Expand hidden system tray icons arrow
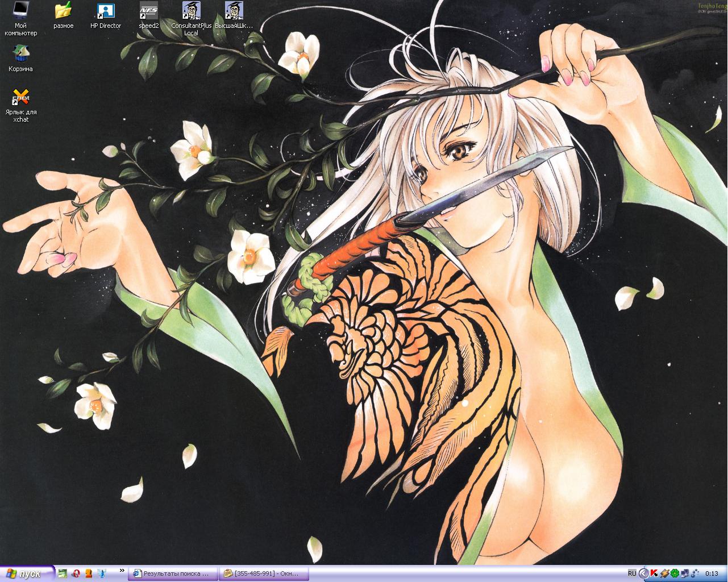 [x=643, y=573]
